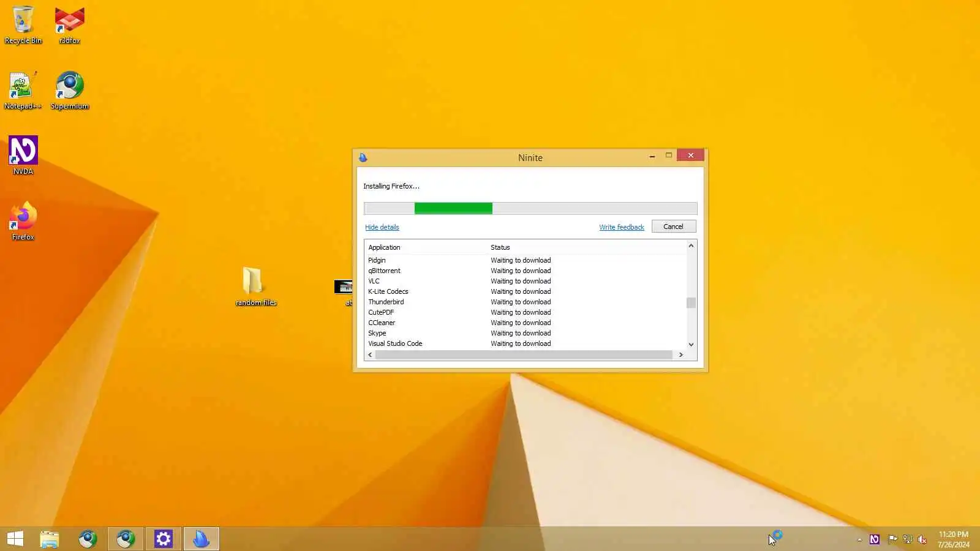Select the CCleaner row

pyautogui.click(x=526, y=323)
